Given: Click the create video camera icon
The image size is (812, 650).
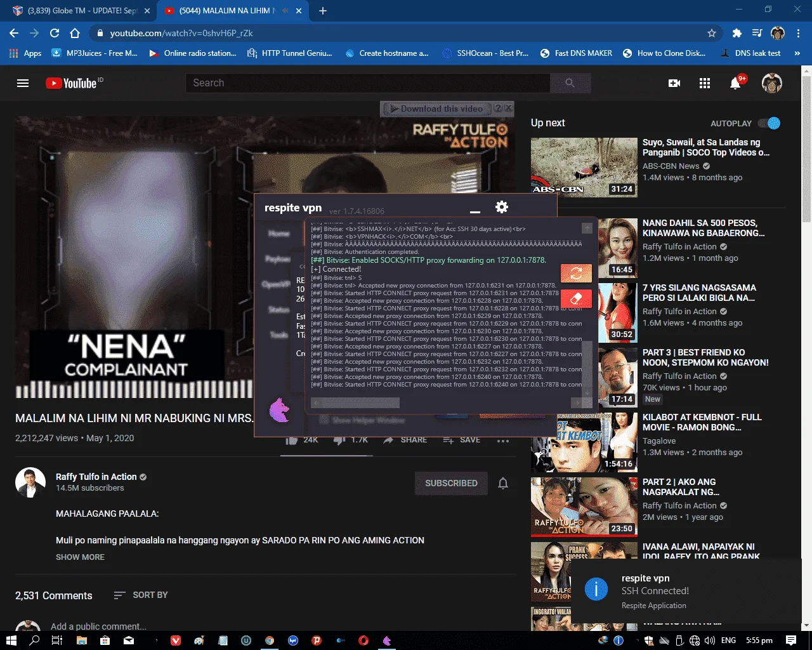Looking at the screenshot, I should pos(674,83).
